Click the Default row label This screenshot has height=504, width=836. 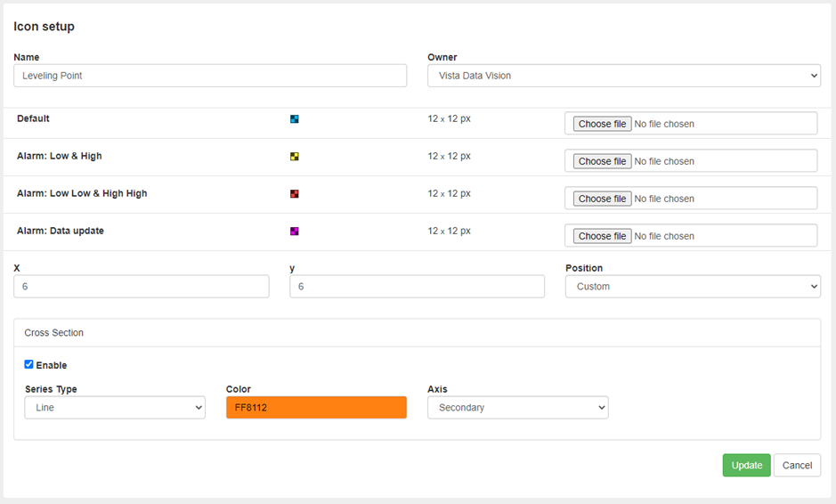pyautogui.click(x=33, y=118)
